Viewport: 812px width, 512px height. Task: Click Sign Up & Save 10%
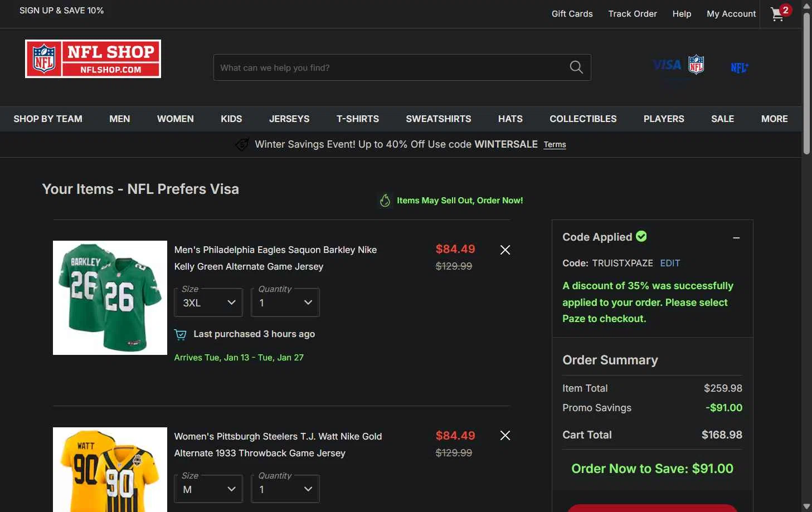pos(61,11)
